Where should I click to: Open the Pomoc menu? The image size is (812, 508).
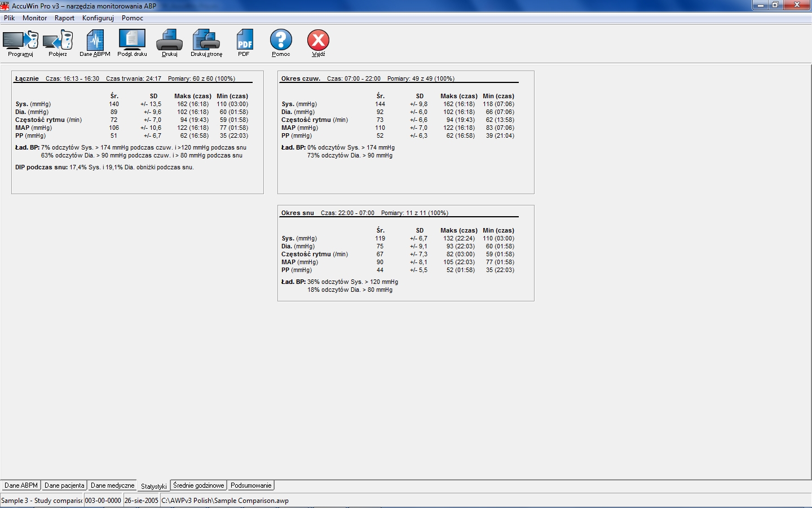click(132, 17)
